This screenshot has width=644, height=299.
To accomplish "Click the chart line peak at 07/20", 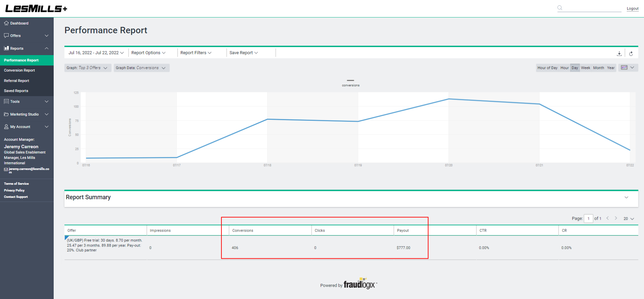I will point(449,99).
